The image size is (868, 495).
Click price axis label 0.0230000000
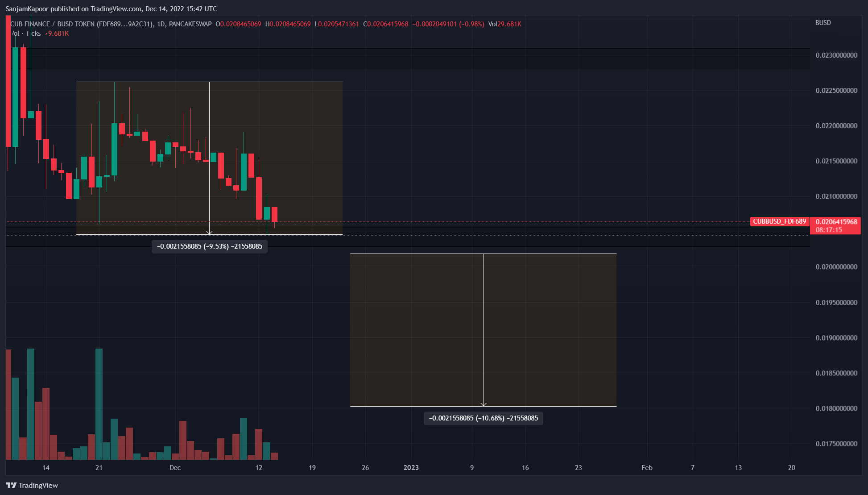pyautogui.click(x=836, y=55)
